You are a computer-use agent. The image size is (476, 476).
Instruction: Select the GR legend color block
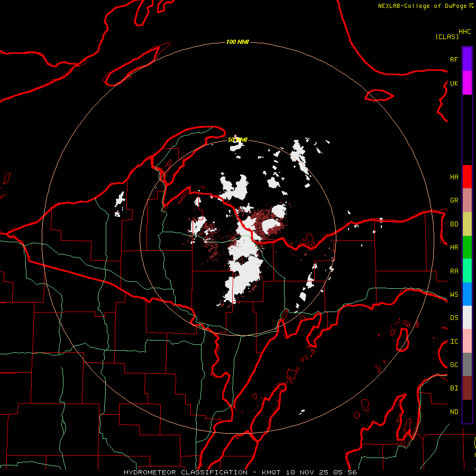[467, 200]
